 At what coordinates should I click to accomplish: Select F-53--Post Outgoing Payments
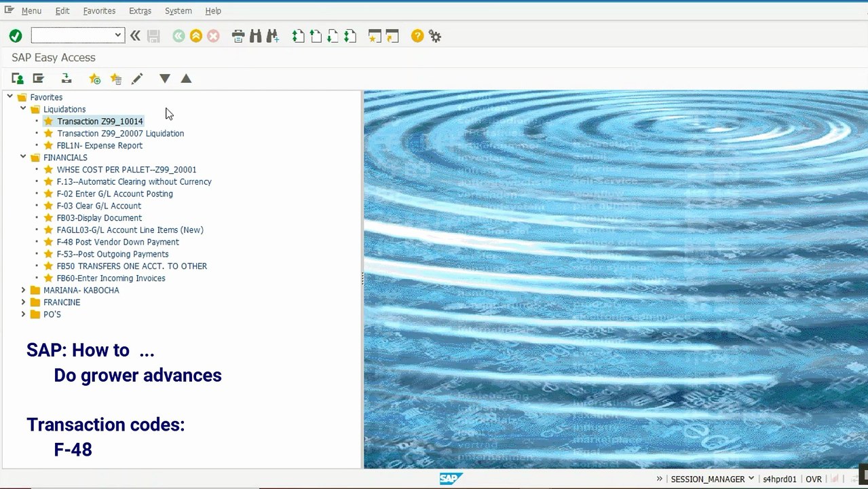tap(113, 254)
